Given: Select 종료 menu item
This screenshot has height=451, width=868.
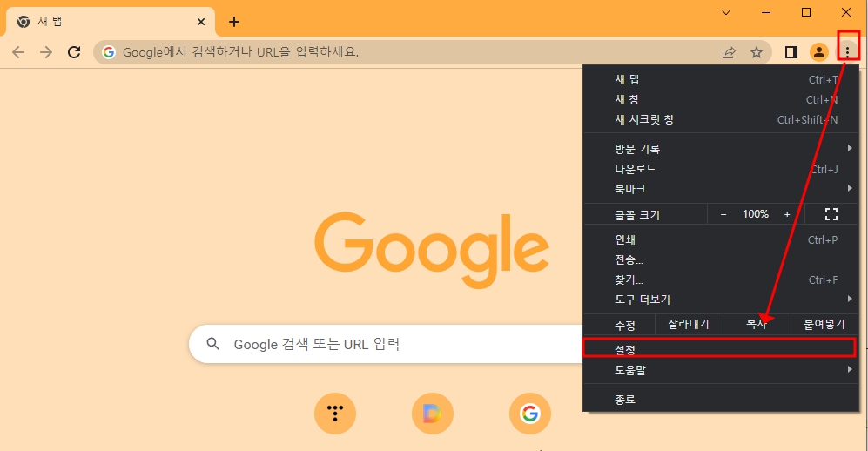Looking at the screenshot, I should pyautogui.click(x=721, y=399).
